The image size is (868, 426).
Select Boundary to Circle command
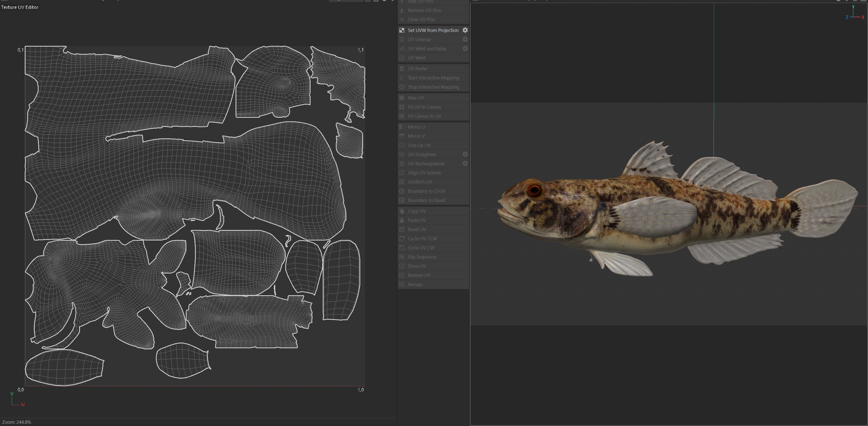tap(426, 191)
